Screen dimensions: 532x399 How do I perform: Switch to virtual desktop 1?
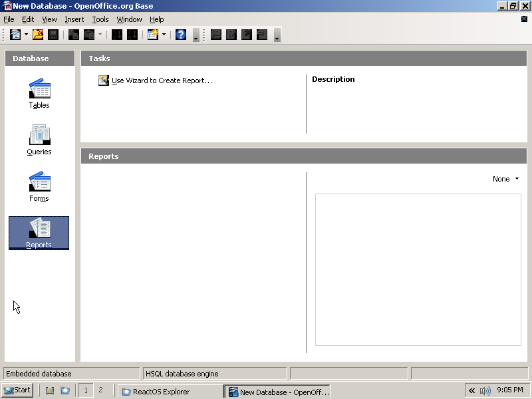click(86, 390)
